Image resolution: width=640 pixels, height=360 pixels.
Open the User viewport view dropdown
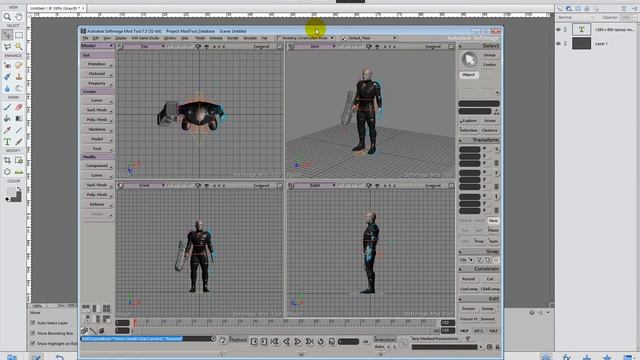click(316, 47)
